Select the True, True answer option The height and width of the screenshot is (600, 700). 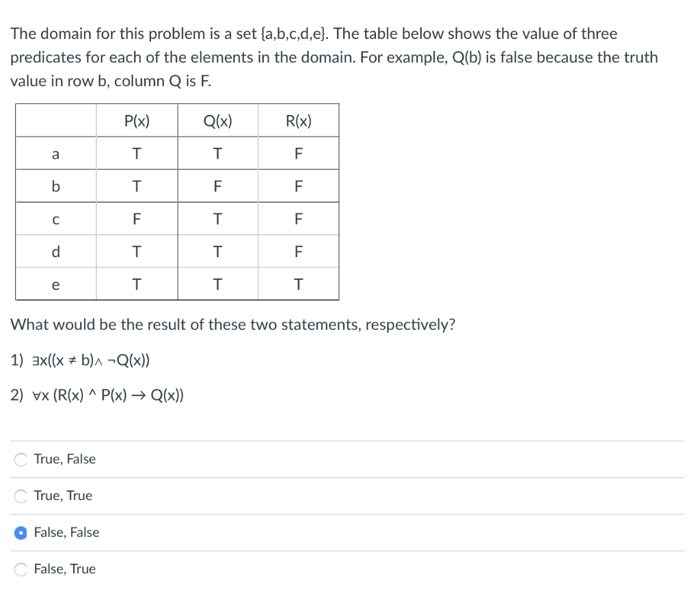point(21,495)
